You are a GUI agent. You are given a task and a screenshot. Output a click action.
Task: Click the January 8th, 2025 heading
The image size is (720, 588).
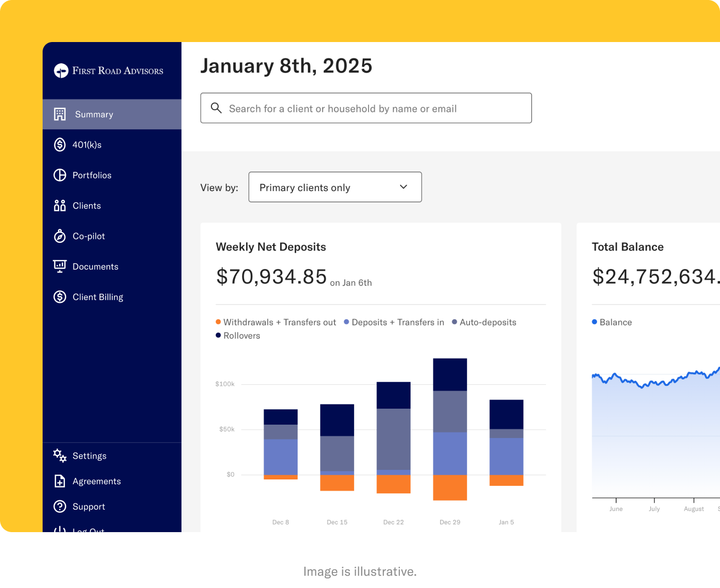287,66
